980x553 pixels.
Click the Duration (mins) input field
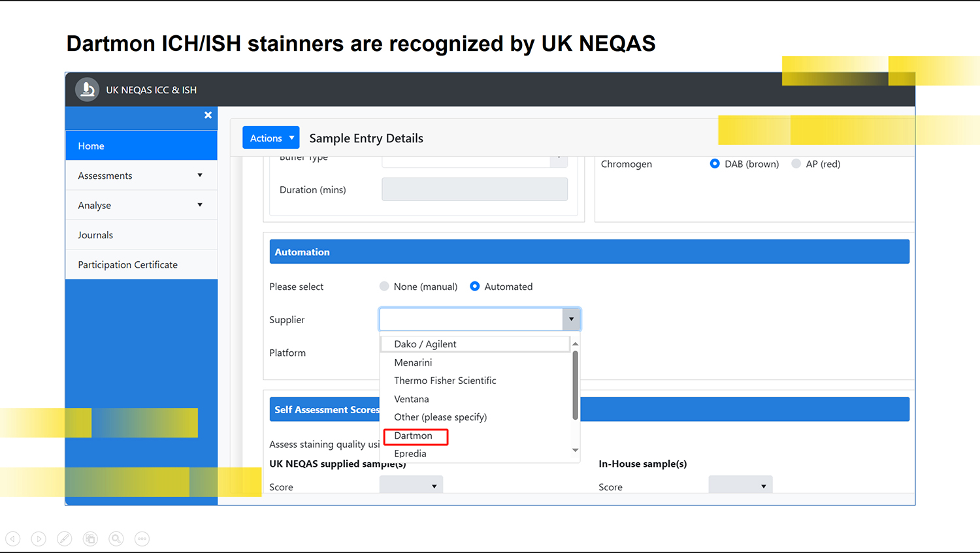[474, 189]
